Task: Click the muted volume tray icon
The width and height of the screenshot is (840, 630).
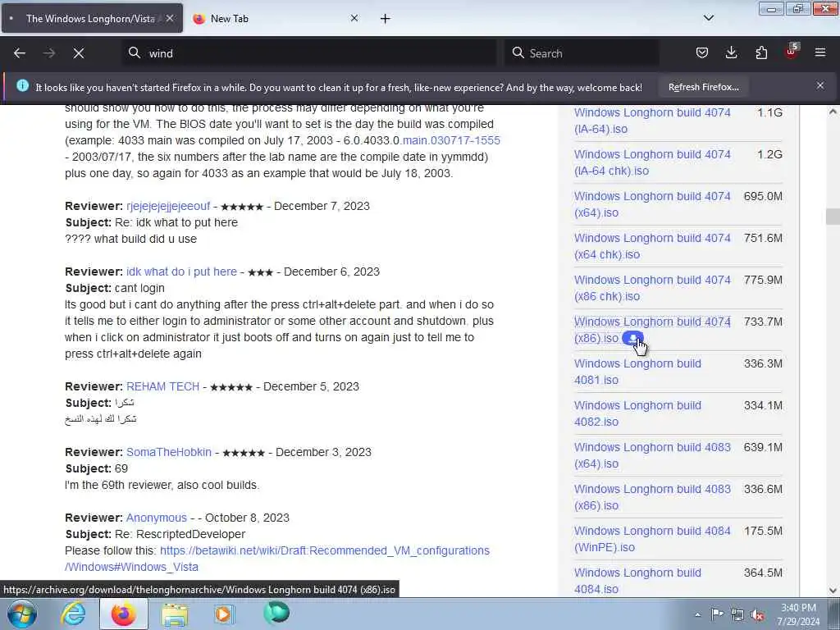Action: coord(757,614)
